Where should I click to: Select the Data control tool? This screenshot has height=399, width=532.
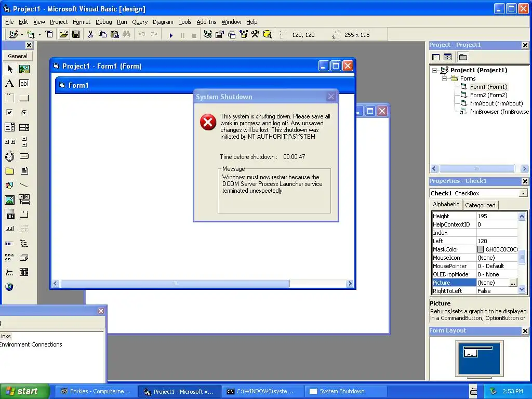click(24, 200)
